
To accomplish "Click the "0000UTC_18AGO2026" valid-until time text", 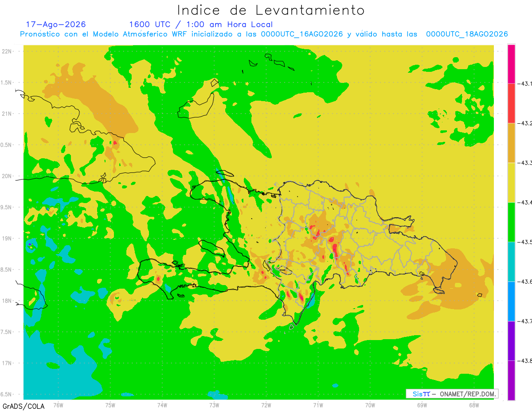I will pos(467,34).
